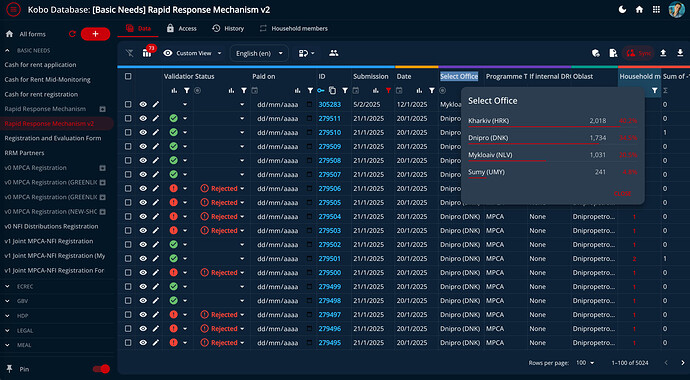Click the people group icon in toolbar
Viewport: 690px width, 380px height.
coord(334,53)
